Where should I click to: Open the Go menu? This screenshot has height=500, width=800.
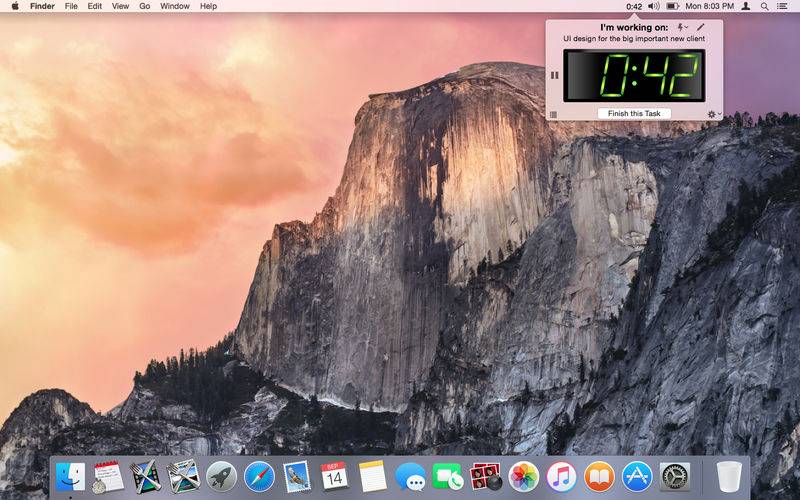[145, 6]
